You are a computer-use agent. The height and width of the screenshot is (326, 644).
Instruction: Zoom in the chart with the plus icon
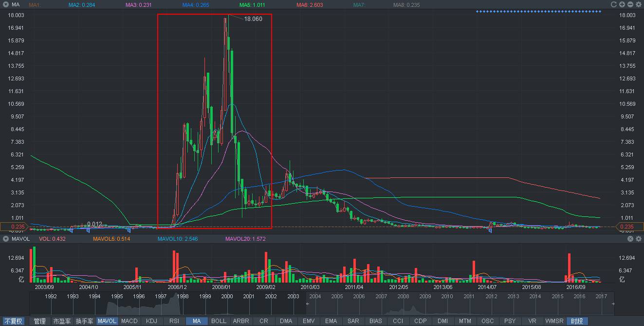[622, 4]
